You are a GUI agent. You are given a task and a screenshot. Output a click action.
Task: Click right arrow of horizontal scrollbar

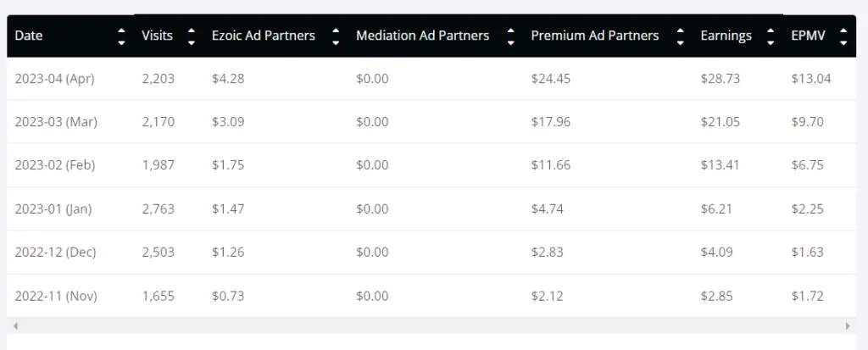tap(848, 326)
